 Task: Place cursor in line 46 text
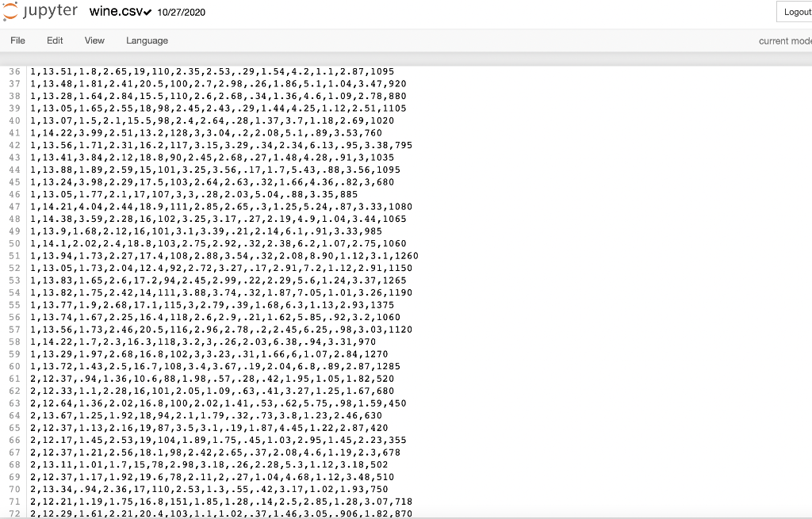[x=193, y=195]
